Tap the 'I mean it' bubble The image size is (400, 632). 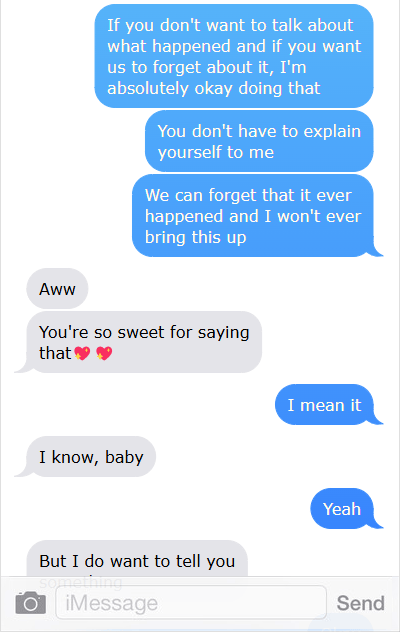pyautogui.click(x=324, y=404)
